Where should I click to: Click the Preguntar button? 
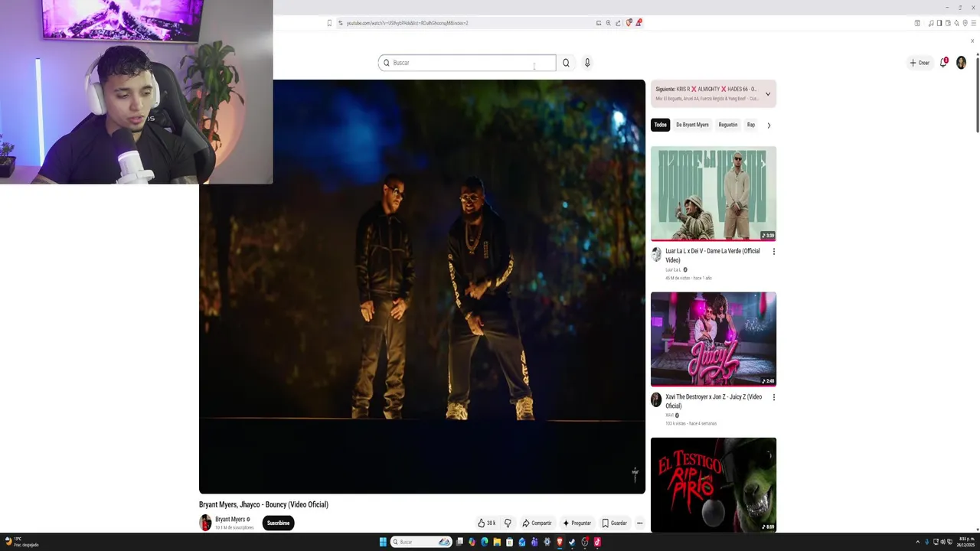click(x=577, y=523)
